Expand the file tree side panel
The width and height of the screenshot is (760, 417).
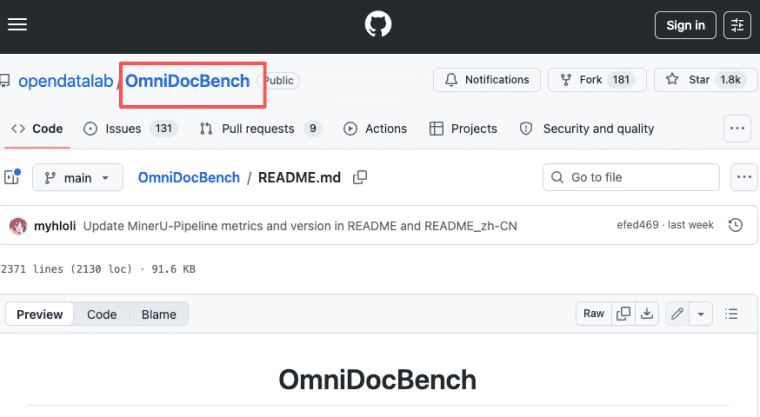pyautogui.click(x=12, y=177)
